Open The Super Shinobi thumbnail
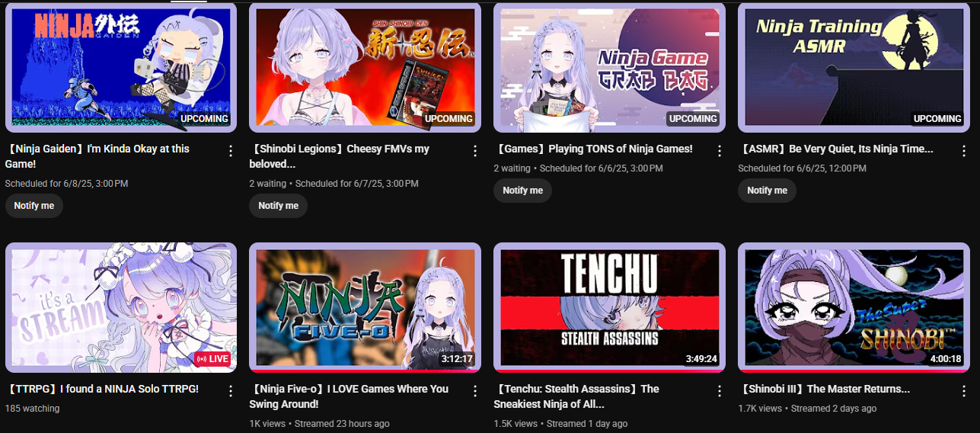The width and height of the screenshot is (980, 433). pyautogui.click(x=854, y=307)
